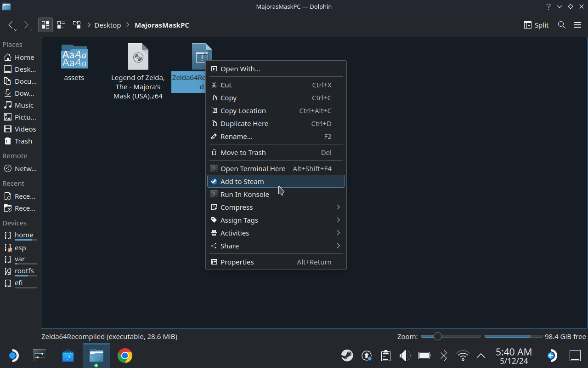Open clipboard tray icon
This screenshot has width=588, height=368.
click(x=386, y=356)
